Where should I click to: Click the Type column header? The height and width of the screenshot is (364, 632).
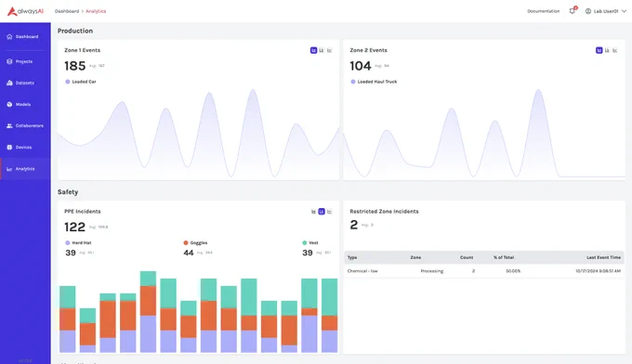[x=352, y=258]
